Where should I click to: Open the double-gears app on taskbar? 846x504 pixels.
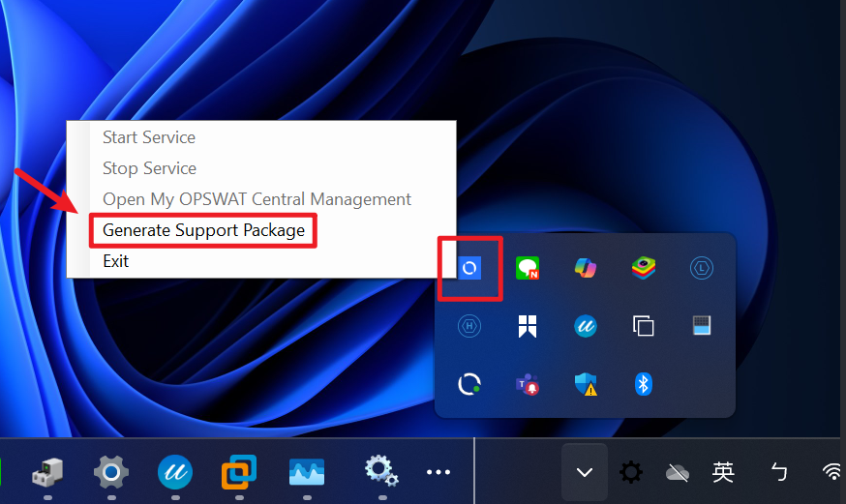381,471
